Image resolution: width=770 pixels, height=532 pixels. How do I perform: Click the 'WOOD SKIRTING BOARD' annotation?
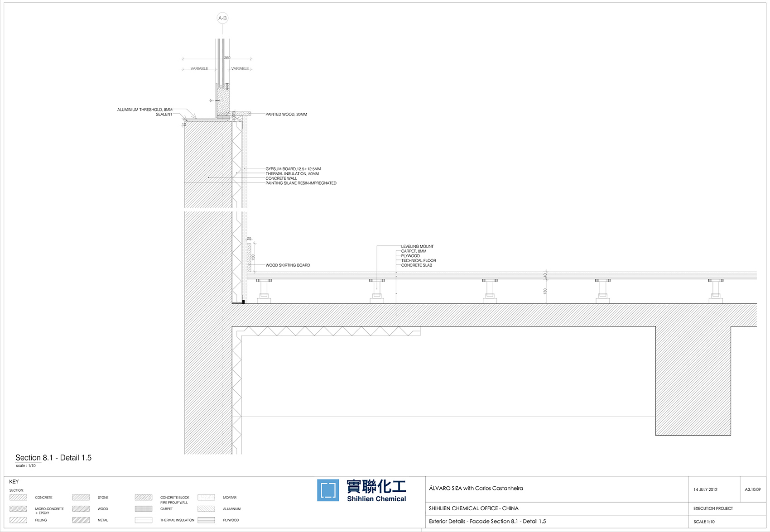(288, 265)
